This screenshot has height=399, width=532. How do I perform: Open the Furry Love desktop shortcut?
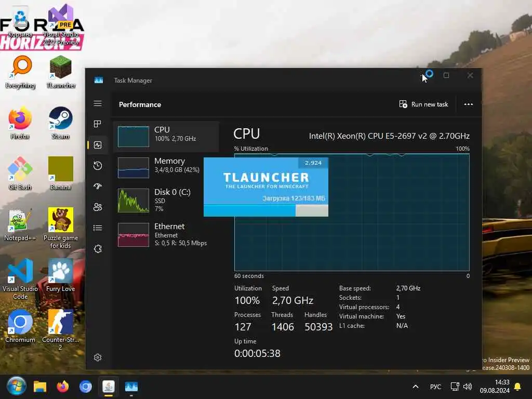pyautogui.click(x=61, y=275)
